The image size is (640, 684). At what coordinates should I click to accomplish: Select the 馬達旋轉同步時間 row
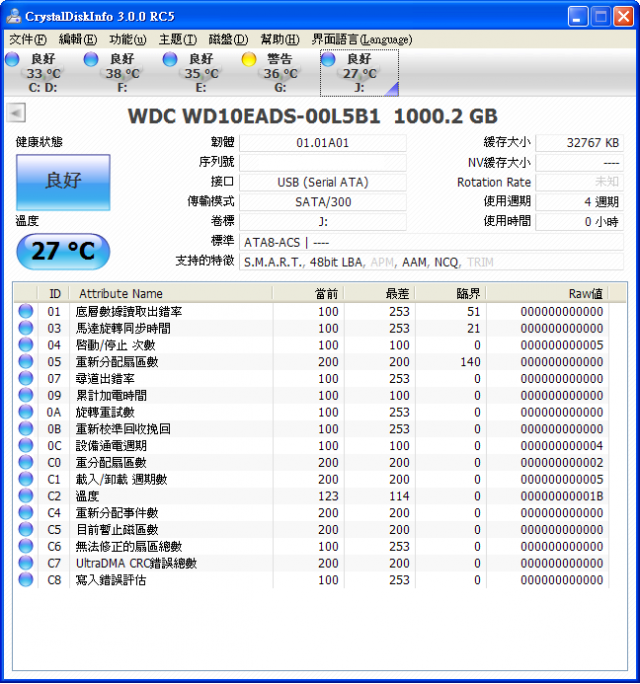tap(312, 328)
